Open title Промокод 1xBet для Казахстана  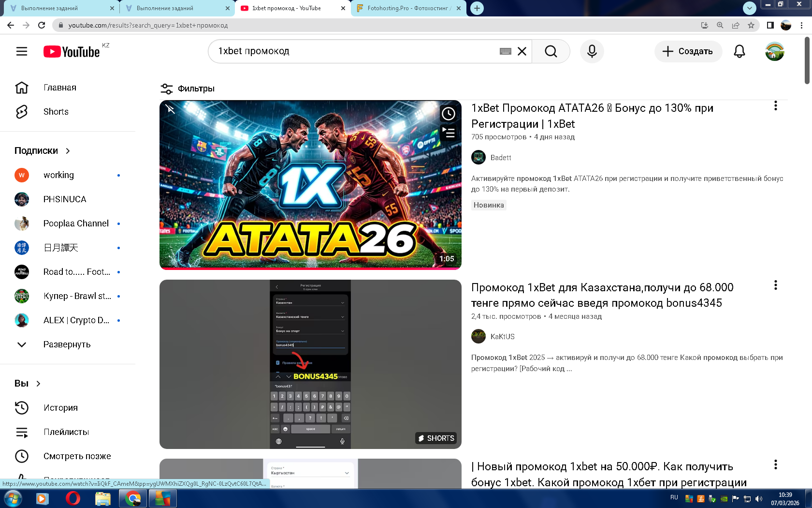click(x=602, y=295)
